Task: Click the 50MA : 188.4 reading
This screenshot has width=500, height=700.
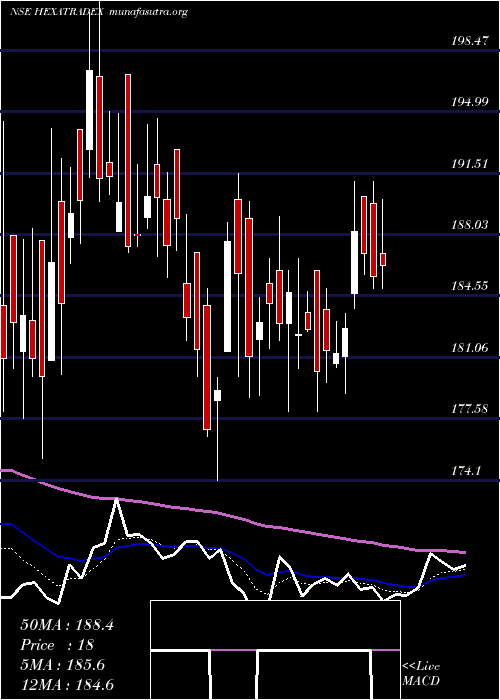Action: [x=67, y=625]
